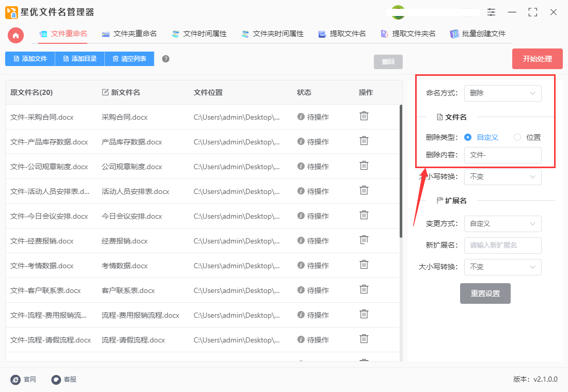Click the 重置设置 reset button
The image size is (568, 392).
point(485,293)
